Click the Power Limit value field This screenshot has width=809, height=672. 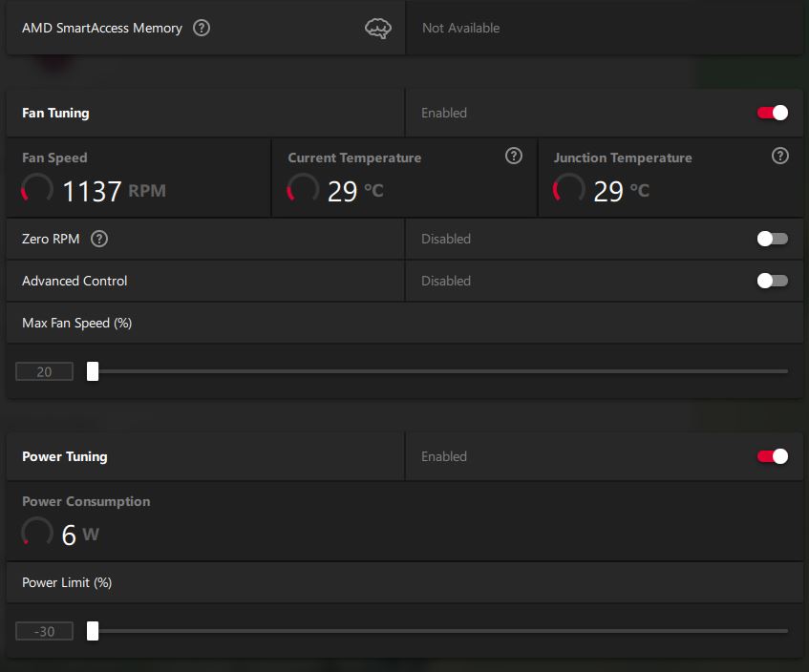[44, 631]
